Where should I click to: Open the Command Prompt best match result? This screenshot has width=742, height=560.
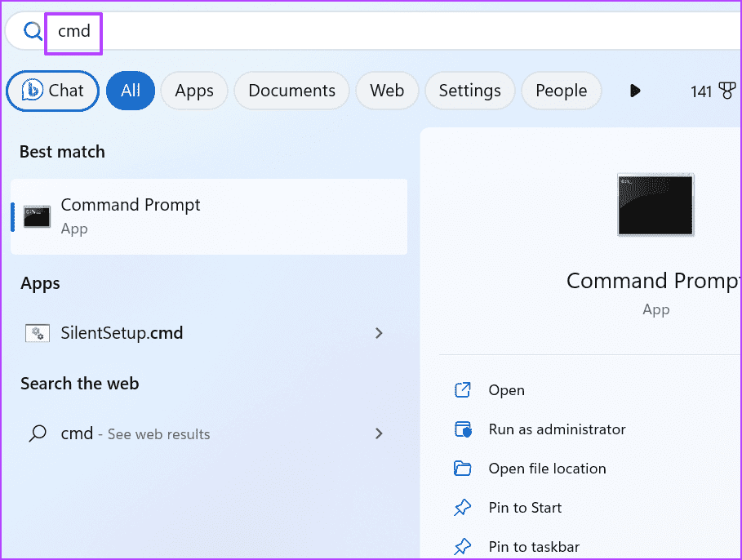tap(209, 217)
